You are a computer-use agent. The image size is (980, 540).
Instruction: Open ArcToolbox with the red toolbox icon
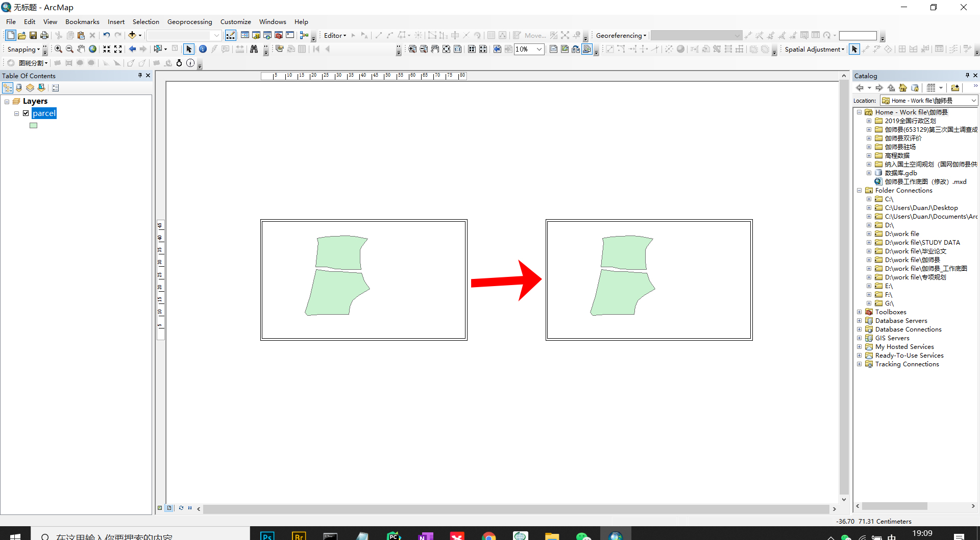(279, 35)
